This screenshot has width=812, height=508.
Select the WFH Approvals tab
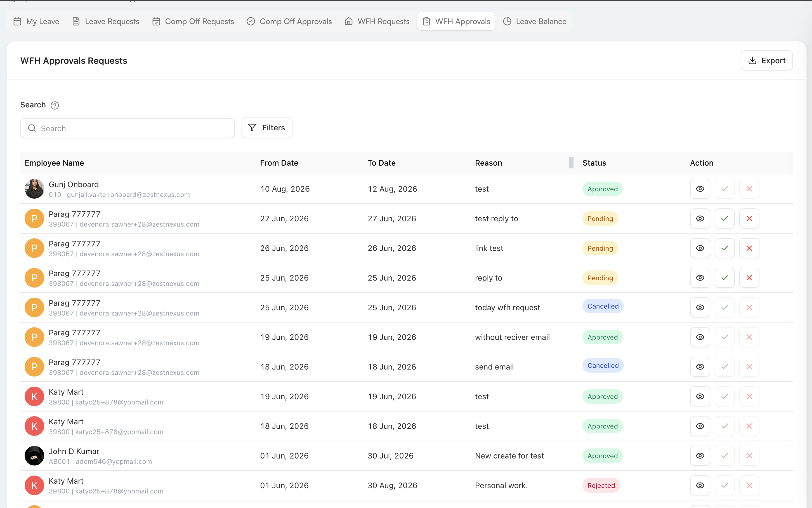[456, 22]
